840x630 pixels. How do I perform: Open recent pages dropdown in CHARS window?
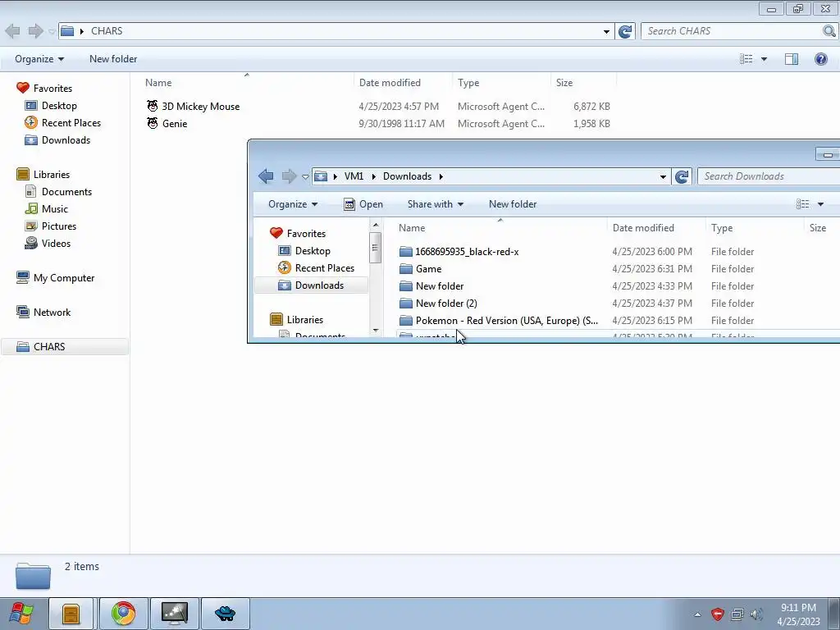(52, 31)
